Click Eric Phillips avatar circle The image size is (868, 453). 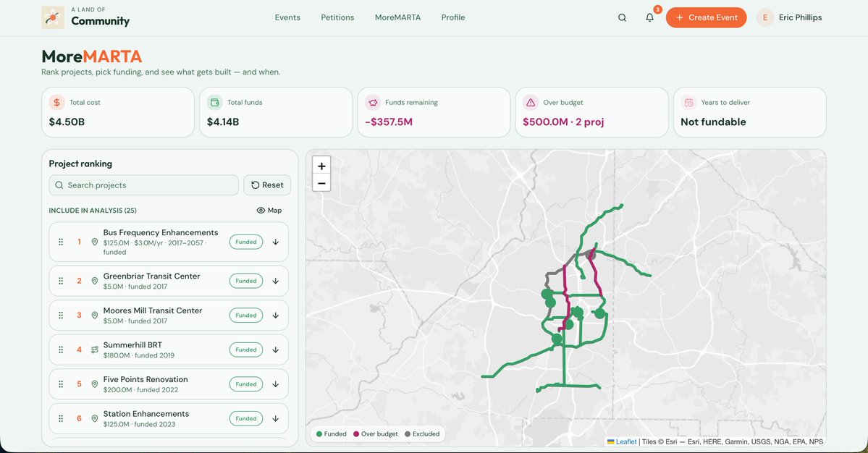[x=765, y=17]
